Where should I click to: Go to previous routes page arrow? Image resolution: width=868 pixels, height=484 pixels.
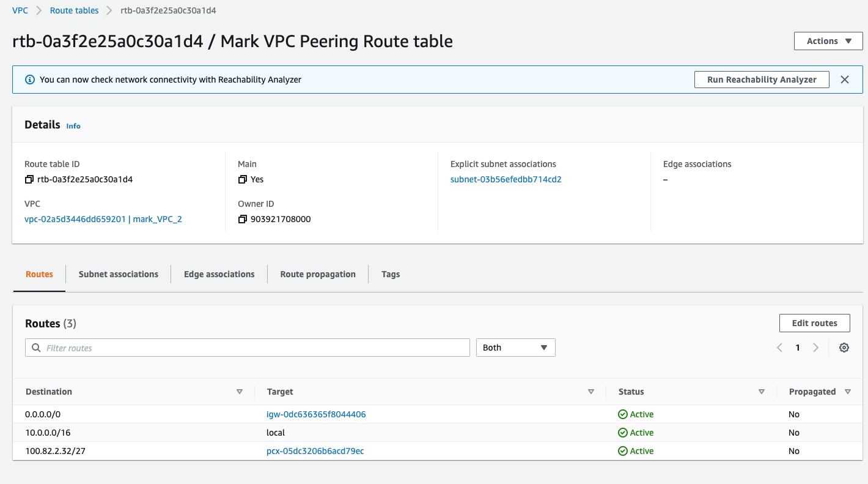click(x=780, y=348)
